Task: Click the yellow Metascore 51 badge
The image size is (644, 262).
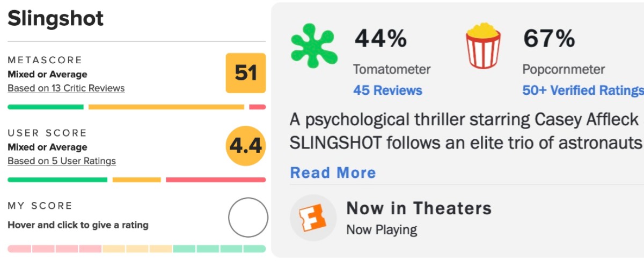Action: pyautogui.click(x=246, y=73)
